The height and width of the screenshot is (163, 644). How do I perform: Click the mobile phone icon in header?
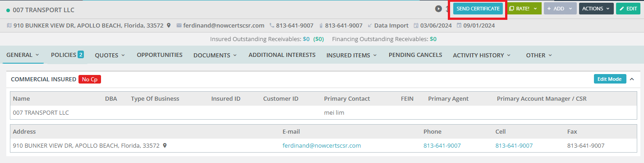[321, 26]
